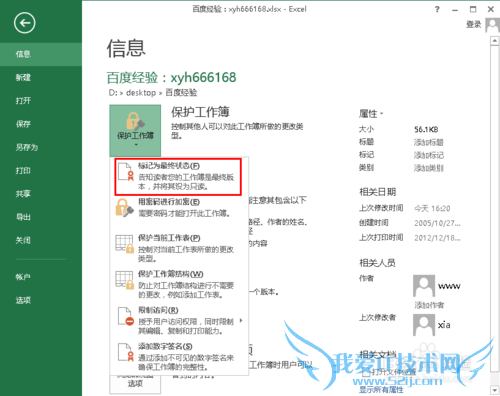
Task: Click 显示所有属性 link
Action: 381,390
